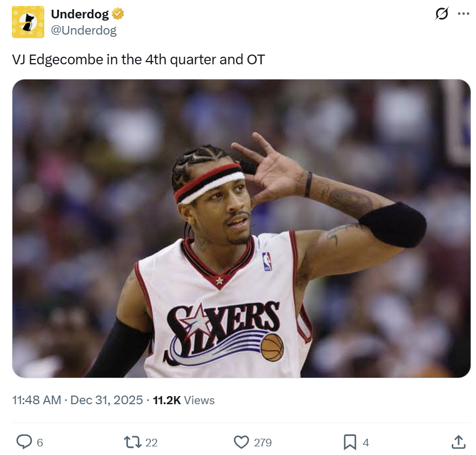This screenshot has width=476, height=455.
Task: Click the reply speech bubble icon
Action: (24, 443)
